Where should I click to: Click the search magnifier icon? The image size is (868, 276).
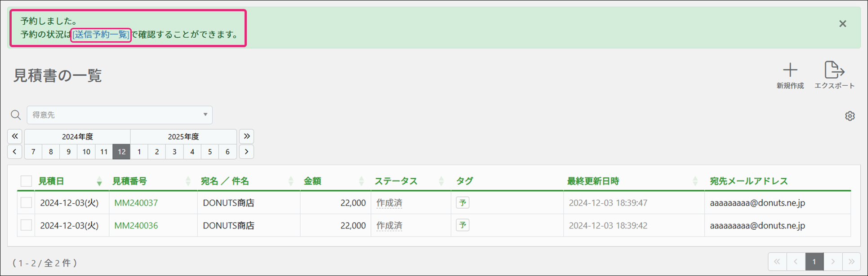coord(16,115)
